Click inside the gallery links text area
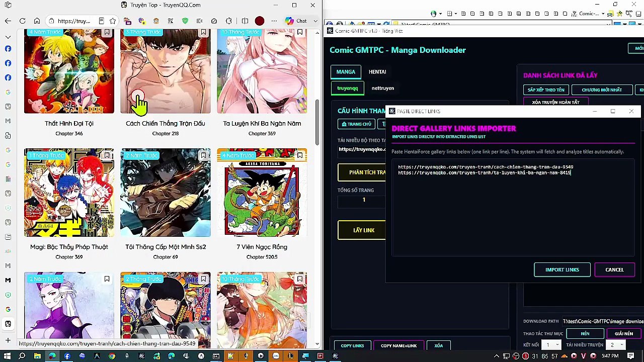 coord(513,209)
